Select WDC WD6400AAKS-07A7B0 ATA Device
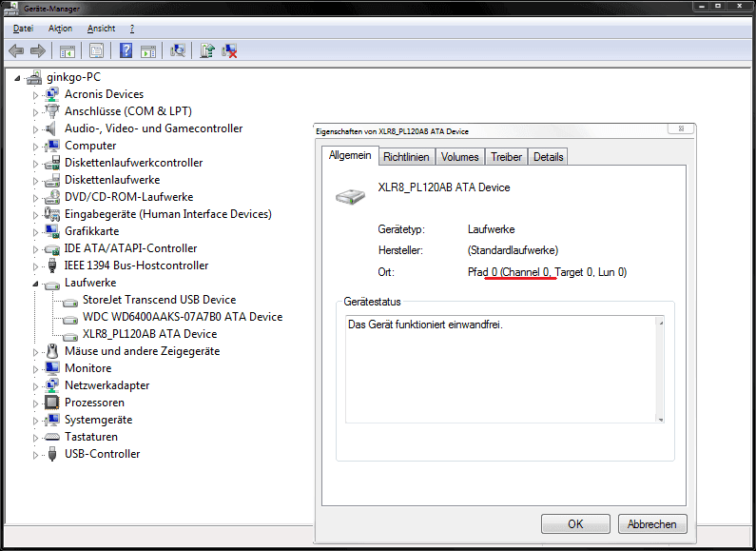Image resolution: width=756 pixels, height=551 pixels. [x=183, y=317]
